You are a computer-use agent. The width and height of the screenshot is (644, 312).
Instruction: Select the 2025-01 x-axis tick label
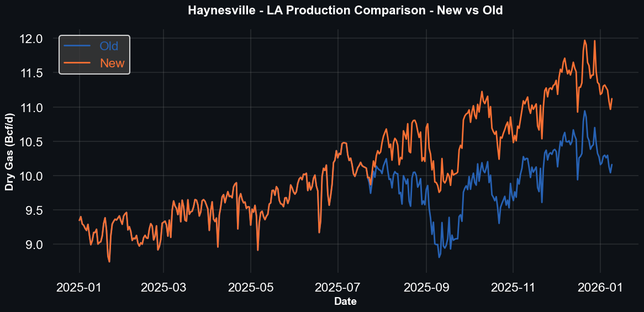[x=80, y=287]
